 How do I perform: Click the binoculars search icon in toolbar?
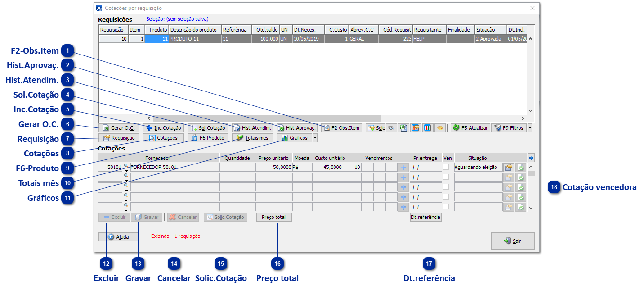[392, 128]
